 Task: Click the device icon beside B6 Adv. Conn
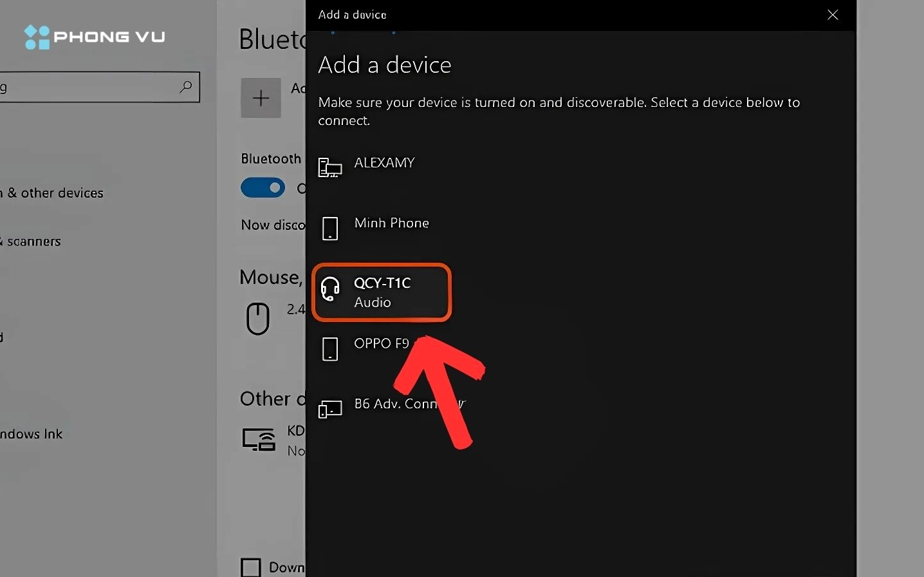329,408
